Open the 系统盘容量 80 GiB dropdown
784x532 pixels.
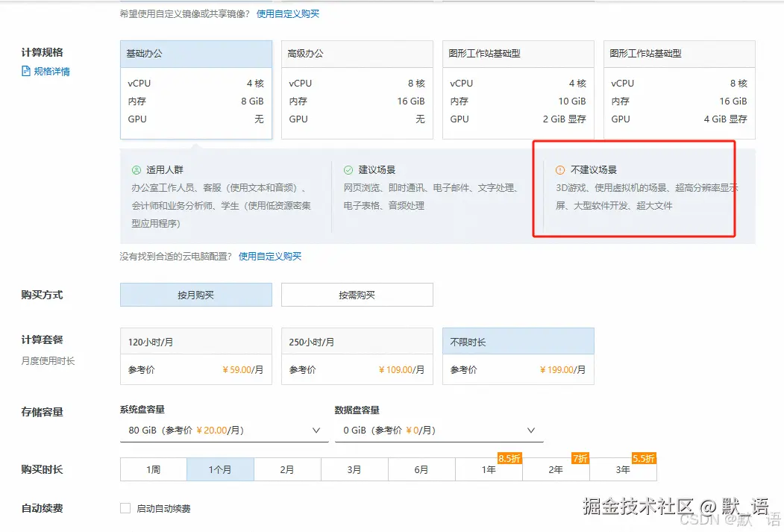click(x=222, y=430)
